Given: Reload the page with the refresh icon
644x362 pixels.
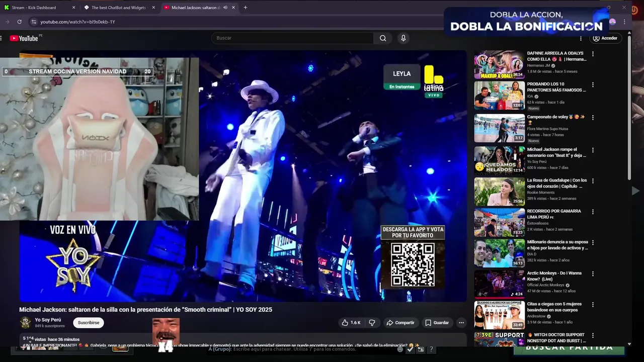Looking at the screenshot, I should 19,22.
